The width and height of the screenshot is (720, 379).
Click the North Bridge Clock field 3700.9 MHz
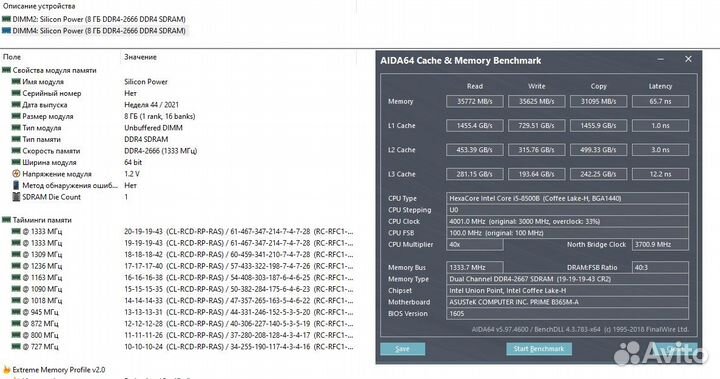click(660, 244)
